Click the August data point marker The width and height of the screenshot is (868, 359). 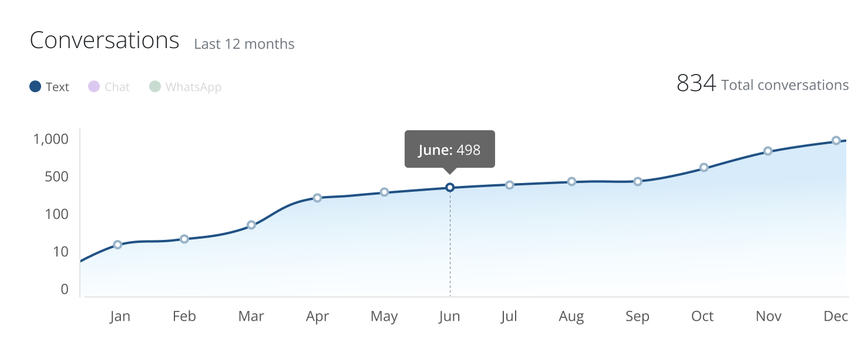coord(571,181)
